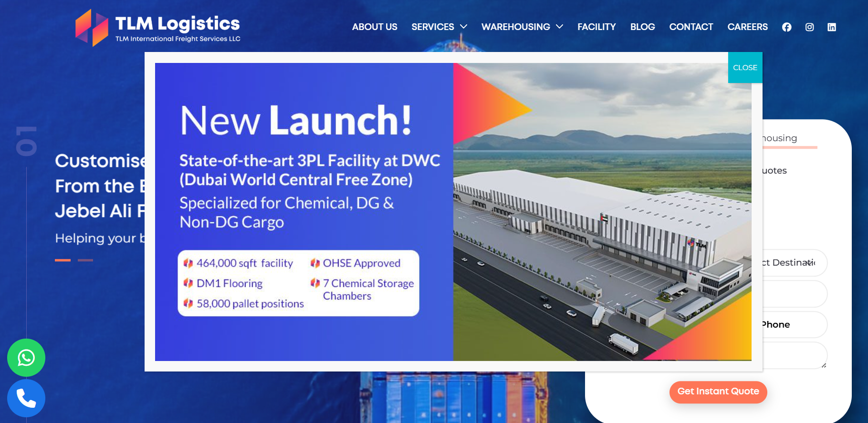Image resolution: width=868 pixels, height=423 pixels.
Task: Select the first orange slider indicator dash
Action: [63, 260]
